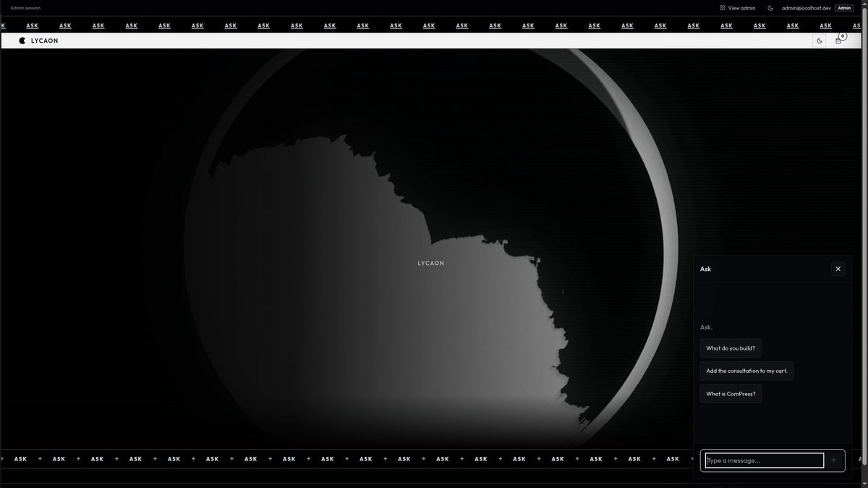Click the admin@localhost.dev account email

click(x=807, y=8)
